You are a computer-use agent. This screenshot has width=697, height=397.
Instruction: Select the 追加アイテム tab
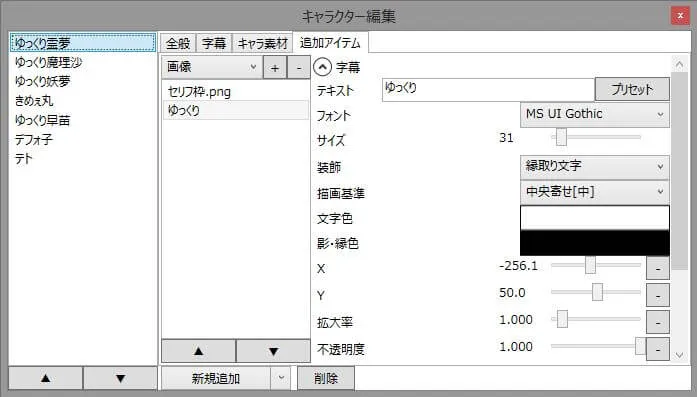(330, 43)
